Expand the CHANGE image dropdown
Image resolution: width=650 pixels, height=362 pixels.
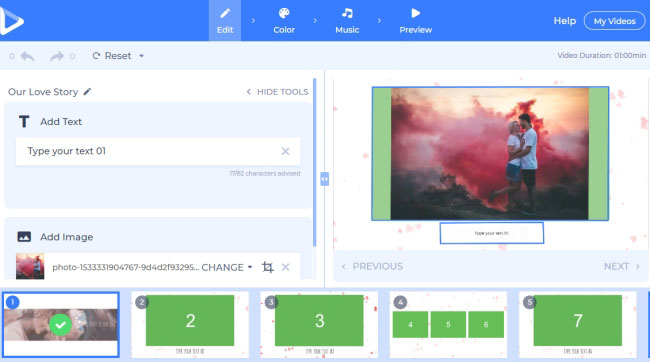(250, 267)
